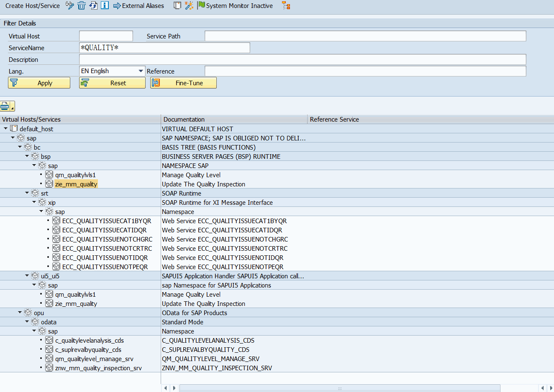
Task: Click 'SOAP Runtime for XI Message Interface' text
Action: [x=217, y=203]
